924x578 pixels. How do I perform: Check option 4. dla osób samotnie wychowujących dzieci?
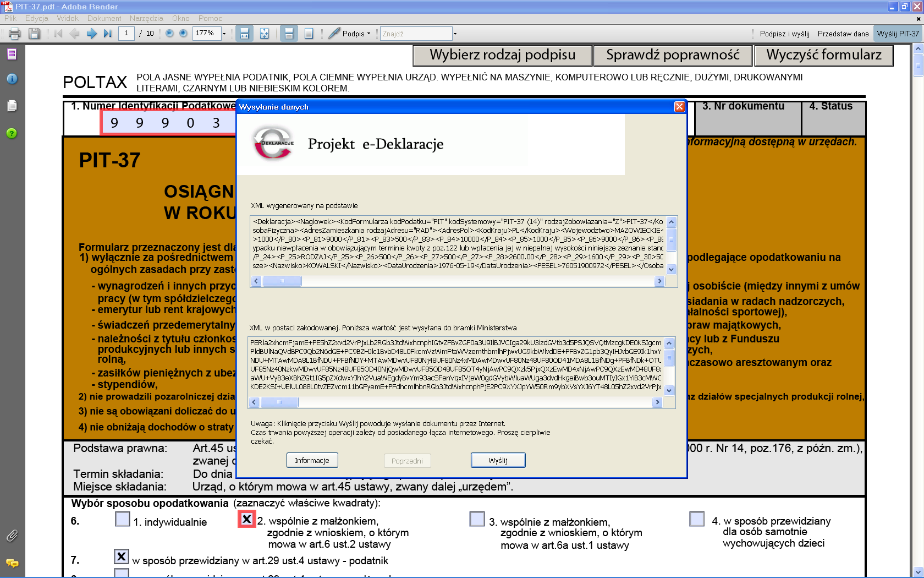click(697, 519)
